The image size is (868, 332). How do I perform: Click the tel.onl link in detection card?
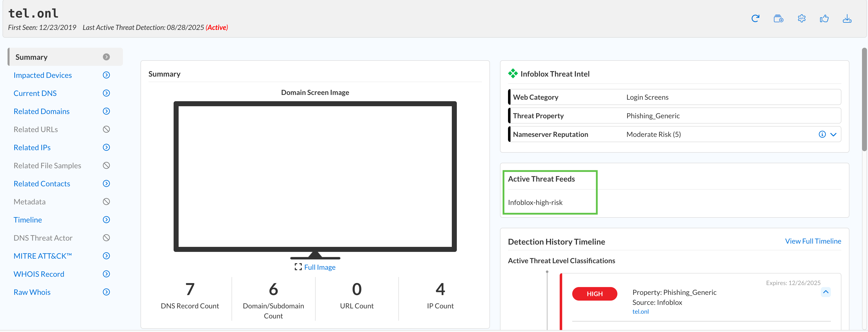(x=640, y=311)
